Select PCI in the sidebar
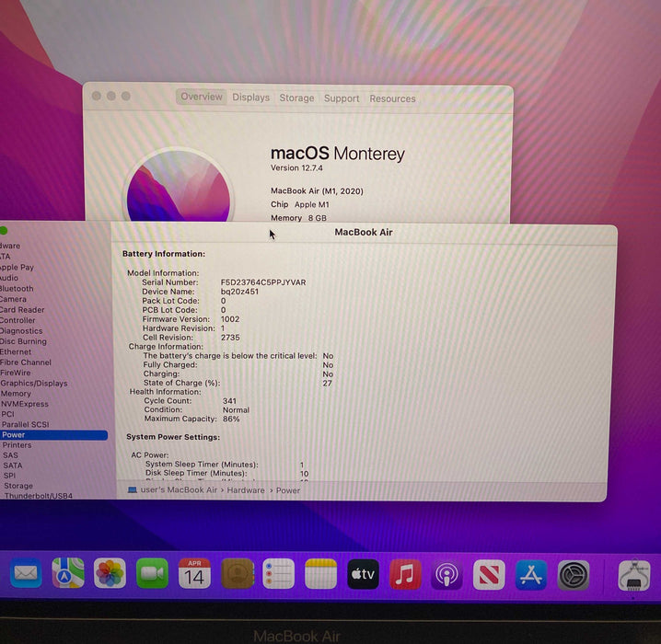The height and width of the screenshot is (644, 661). (8, 414)
